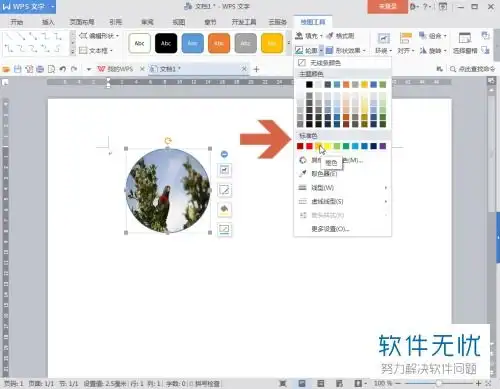Click the Other Line Colors wheel icon

tap(303, 160)
